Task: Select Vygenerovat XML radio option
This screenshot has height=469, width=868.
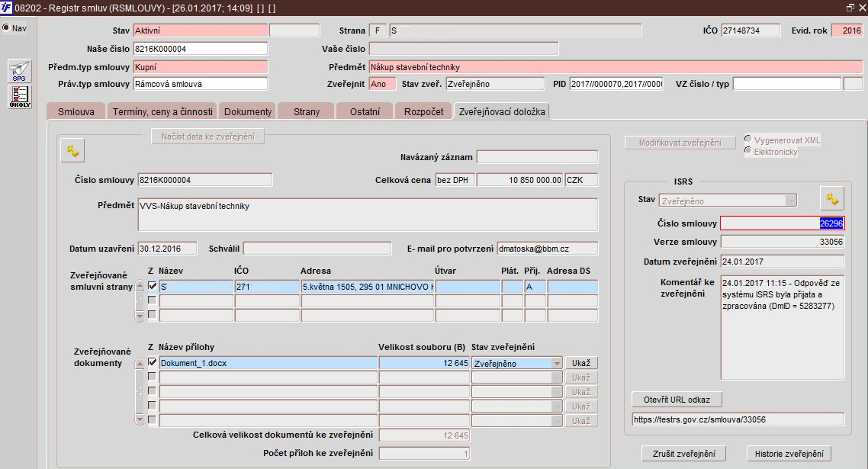Action: (748, 140)
